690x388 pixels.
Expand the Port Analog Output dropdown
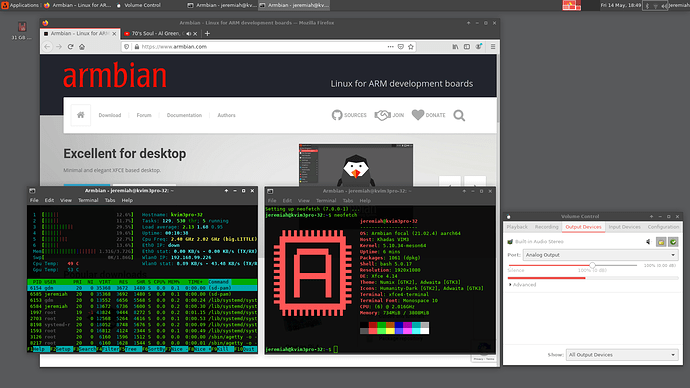click(x=600, y=255)
